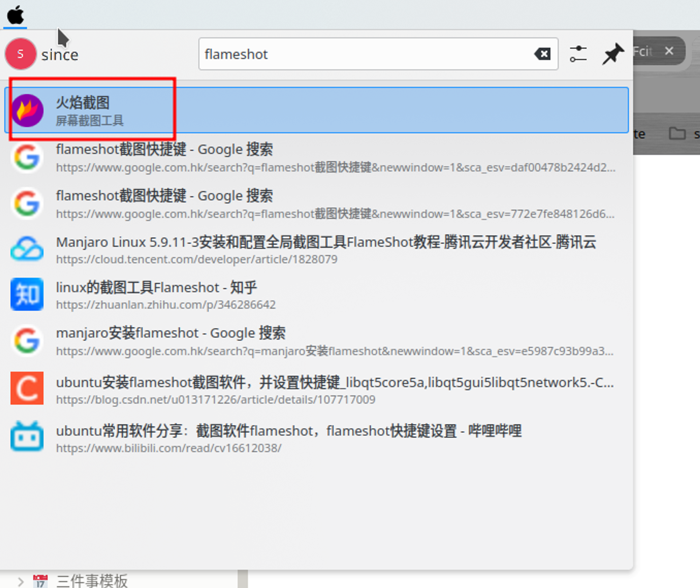Expand the 三件事模板 tree item chevron
This screenshot has height=588, width=700.
(20, 581)
